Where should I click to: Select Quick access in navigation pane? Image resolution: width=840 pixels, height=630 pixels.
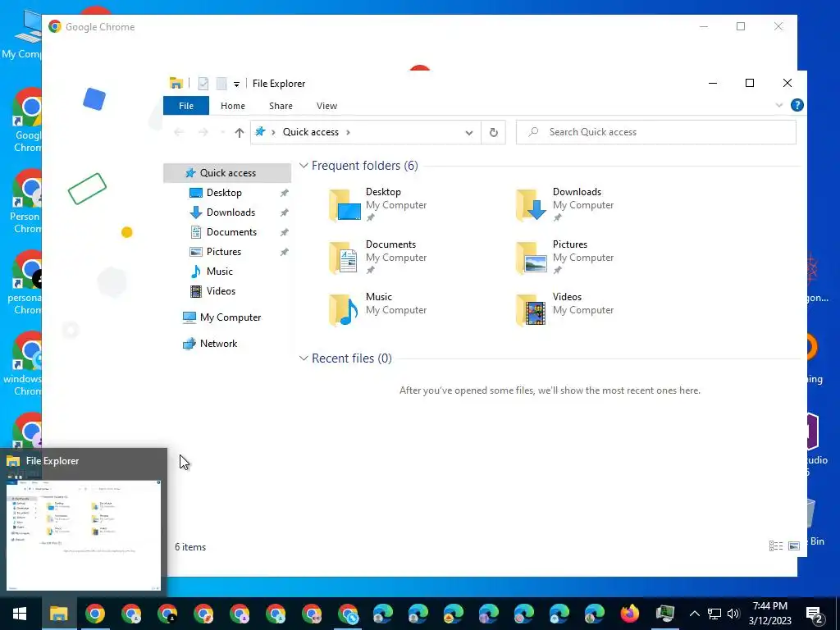click(227, 172)
